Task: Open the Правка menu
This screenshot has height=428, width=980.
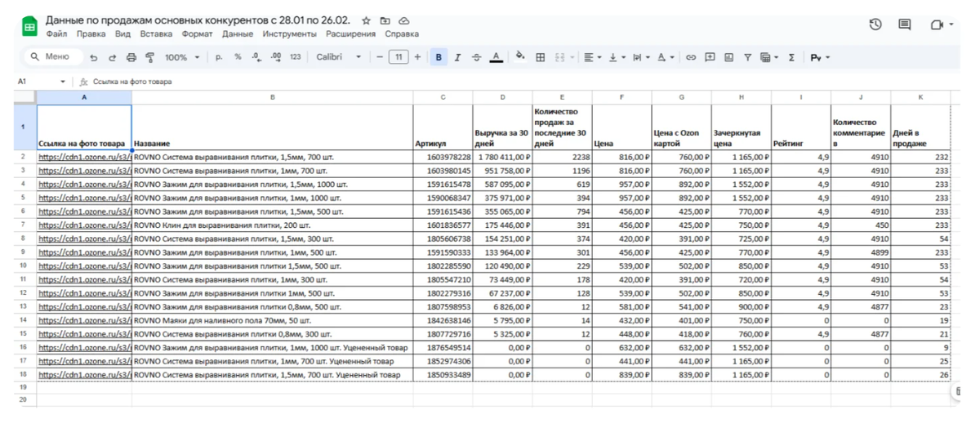Action: [x=91, y=34]
